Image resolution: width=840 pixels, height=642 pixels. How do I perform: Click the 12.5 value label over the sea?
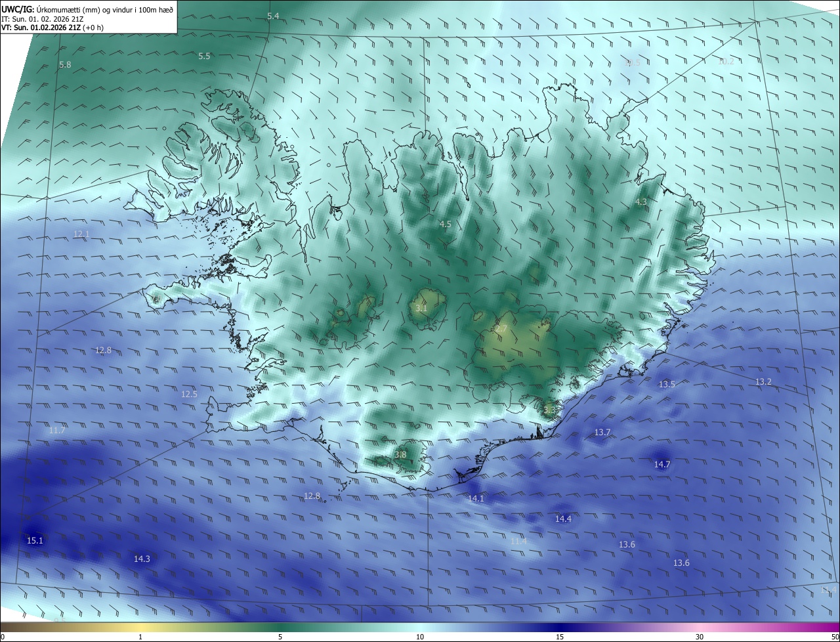[189, 394]
